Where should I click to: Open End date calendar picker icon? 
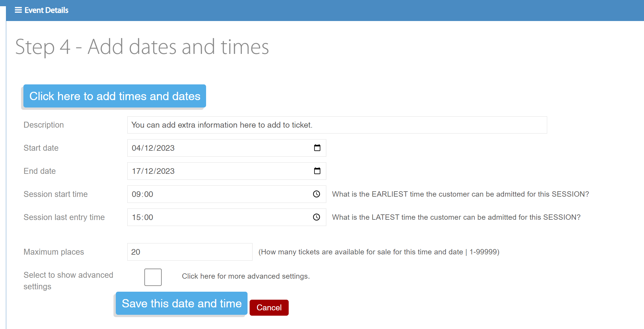317,171
